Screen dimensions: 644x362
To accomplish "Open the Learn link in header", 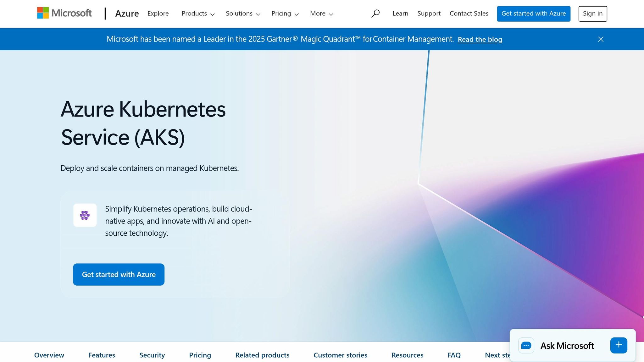I will point(400,14).
